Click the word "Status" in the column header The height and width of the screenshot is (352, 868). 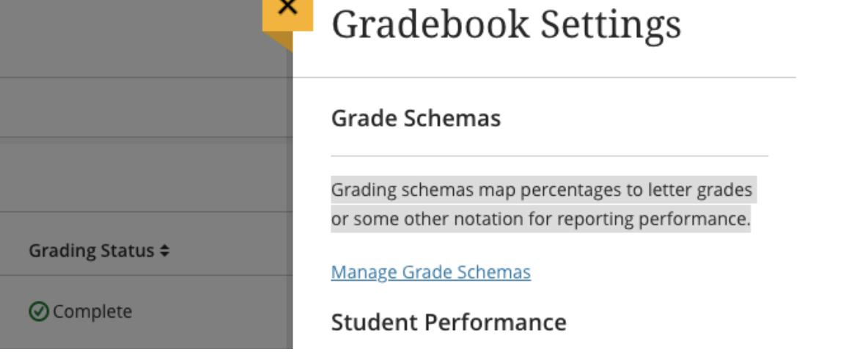[128, 251]
